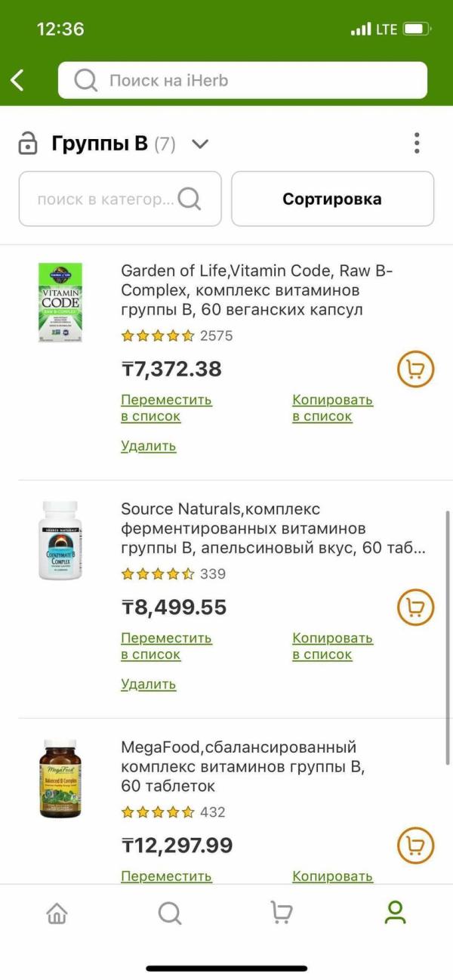Open the Сортировка sort options

coord(332,199)
